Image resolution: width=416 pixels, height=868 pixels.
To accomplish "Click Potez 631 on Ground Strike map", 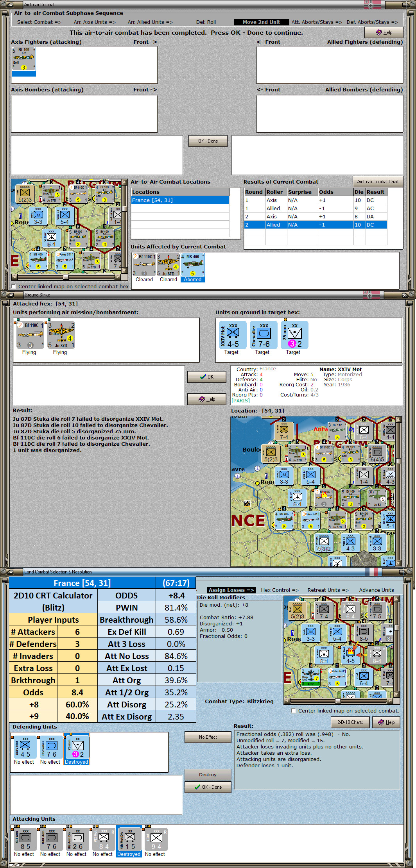I will click(310, 520).
